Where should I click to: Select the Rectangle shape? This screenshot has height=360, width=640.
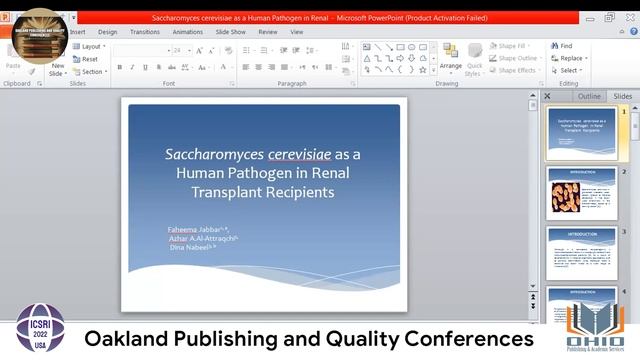[400, 47]
